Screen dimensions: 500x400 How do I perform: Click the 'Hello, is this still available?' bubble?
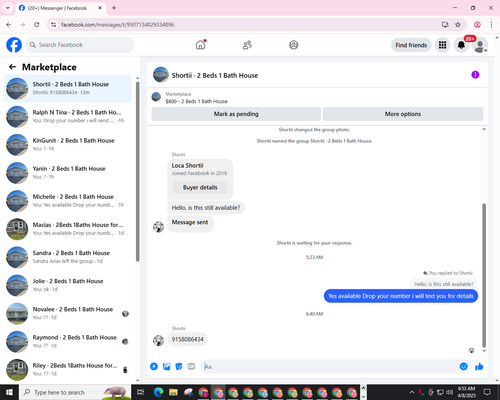[x=206, y=208]
